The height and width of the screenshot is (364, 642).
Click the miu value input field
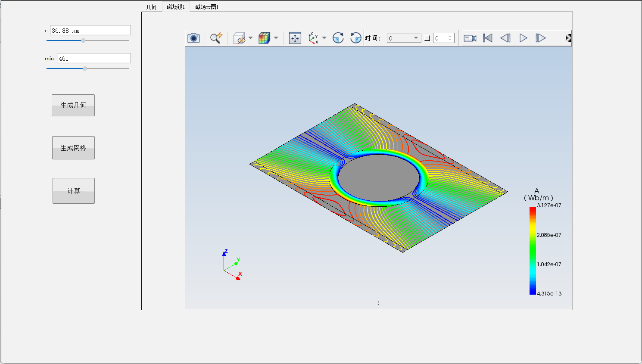94,58
